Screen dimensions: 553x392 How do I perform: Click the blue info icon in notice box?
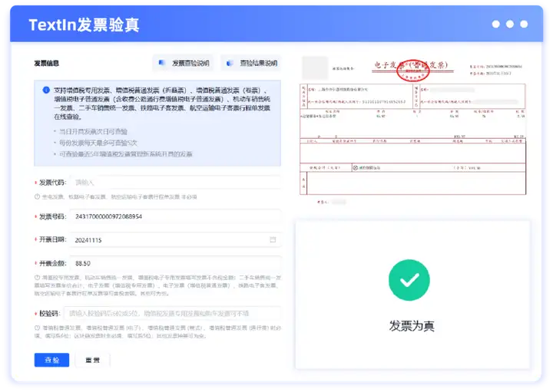pos(46,91)
